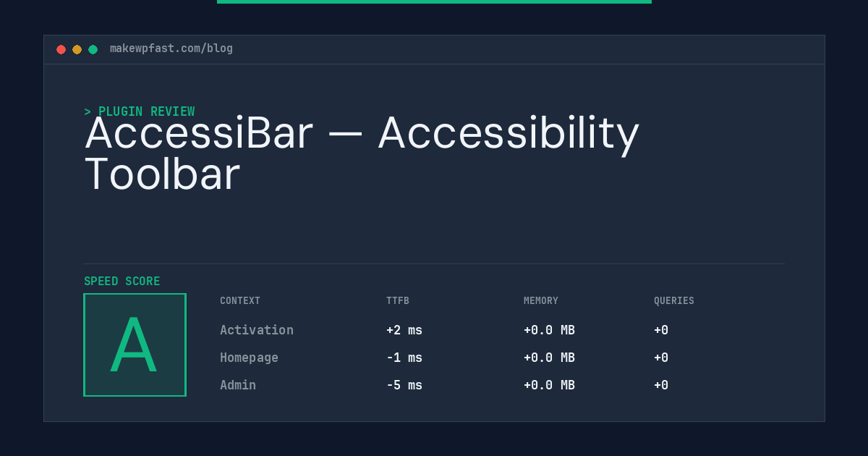Select the Activation row label
The image size is (868, 456).
(257, 330)
